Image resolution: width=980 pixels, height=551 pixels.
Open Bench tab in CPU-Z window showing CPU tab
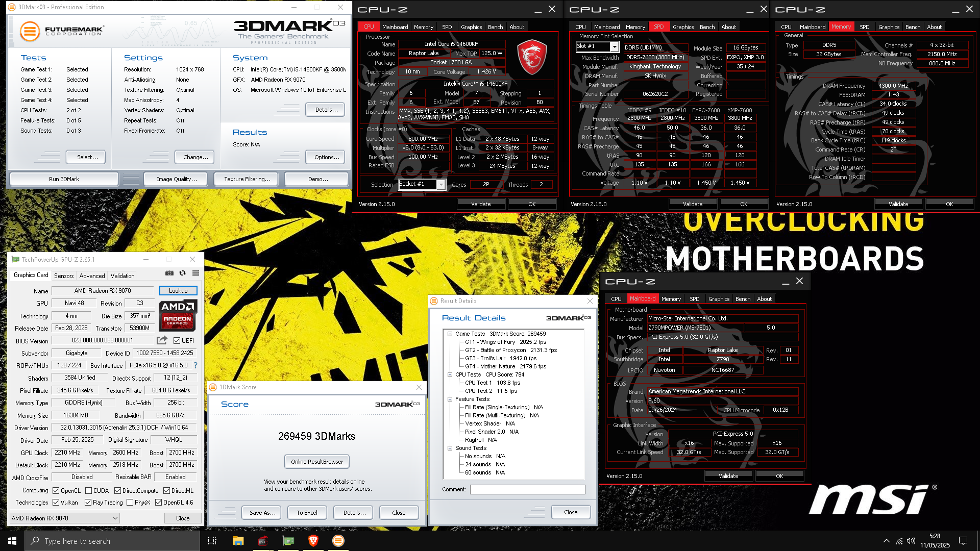[x=495, y=27]
